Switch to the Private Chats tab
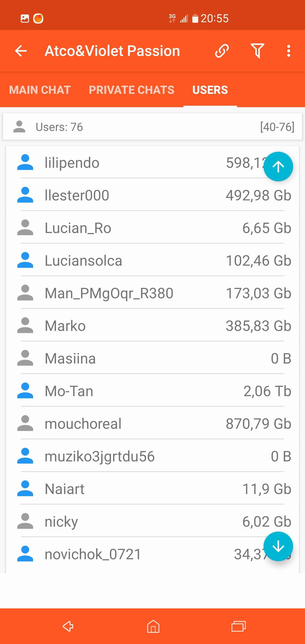 click(132, 90)
